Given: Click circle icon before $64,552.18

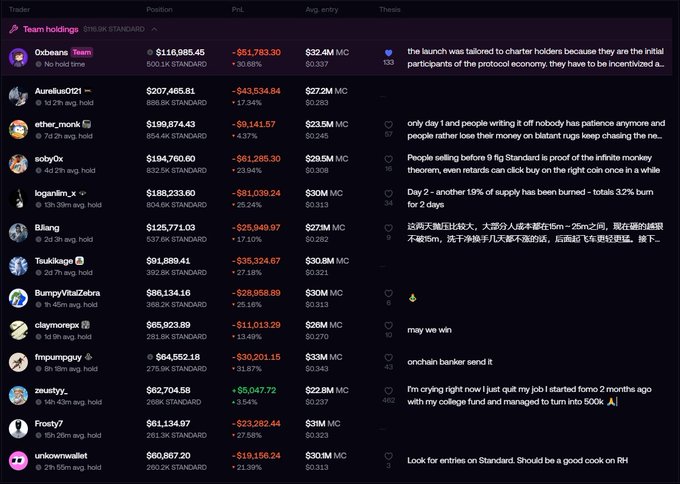Looking at the screenshot, I should [x=150, y=357].
